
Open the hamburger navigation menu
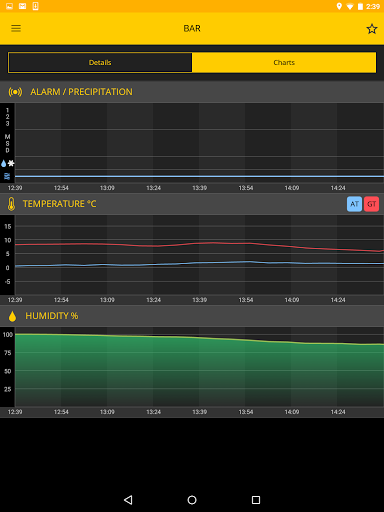[x=16, y=28]
